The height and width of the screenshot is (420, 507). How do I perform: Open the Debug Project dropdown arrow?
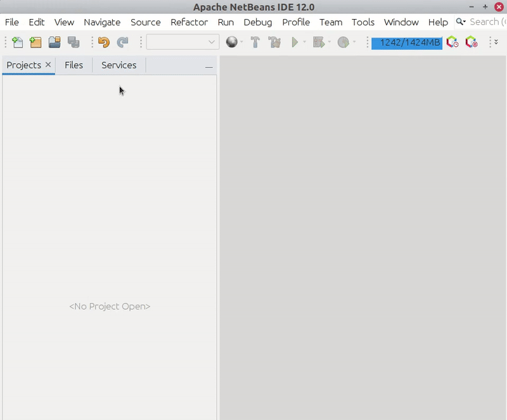(330, 42)
